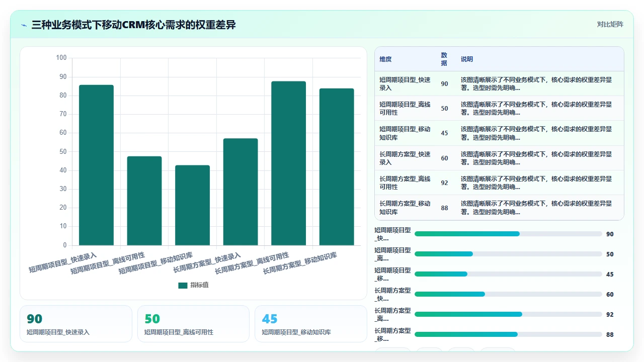Click the 数据 table column header
Image resolution: width=644 pixels, height=362 pixels.
click(444, 59)
